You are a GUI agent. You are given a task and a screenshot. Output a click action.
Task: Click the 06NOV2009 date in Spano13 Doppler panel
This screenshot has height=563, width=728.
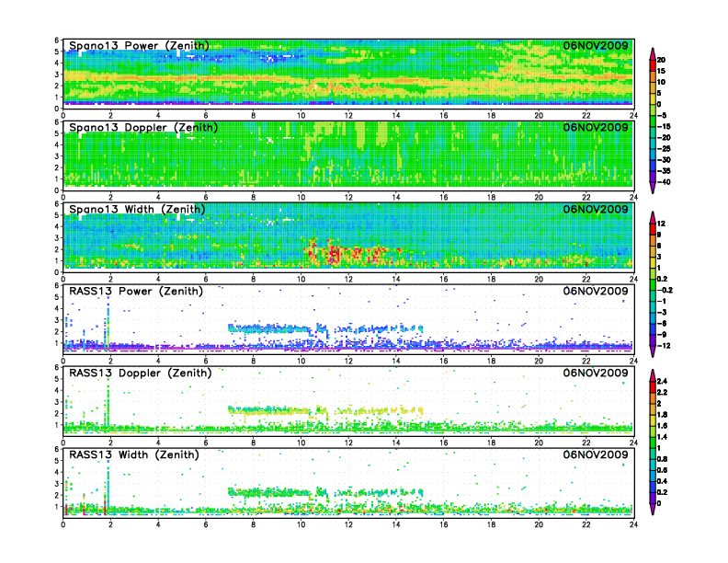[x=596, y=127]
